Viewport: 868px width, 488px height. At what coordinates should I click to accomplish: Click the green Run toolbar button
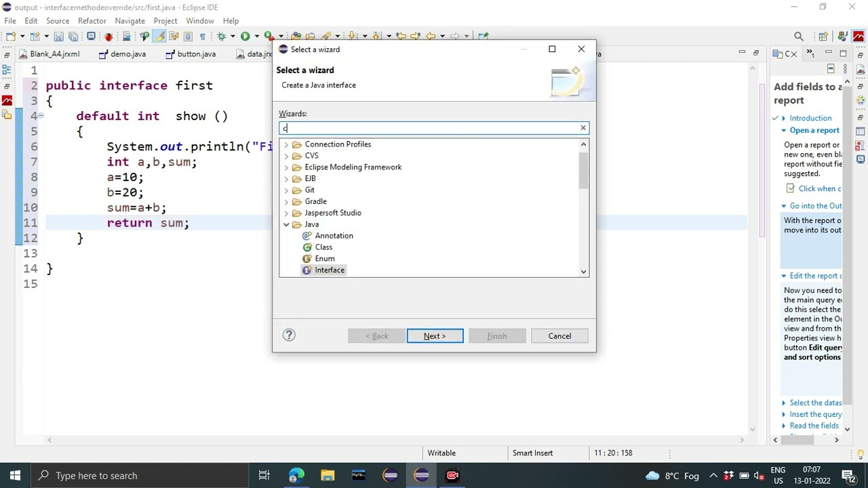pos(245,36)
